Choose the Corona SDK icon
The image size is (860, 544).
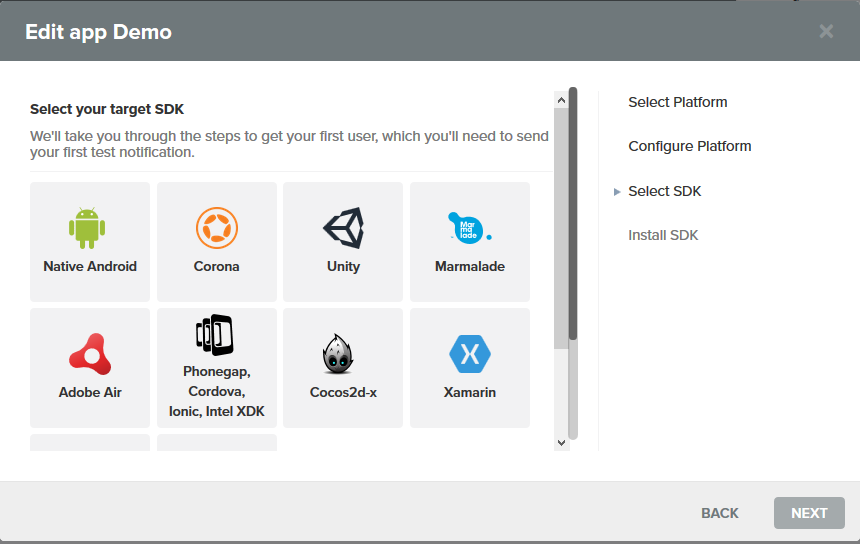216,227
